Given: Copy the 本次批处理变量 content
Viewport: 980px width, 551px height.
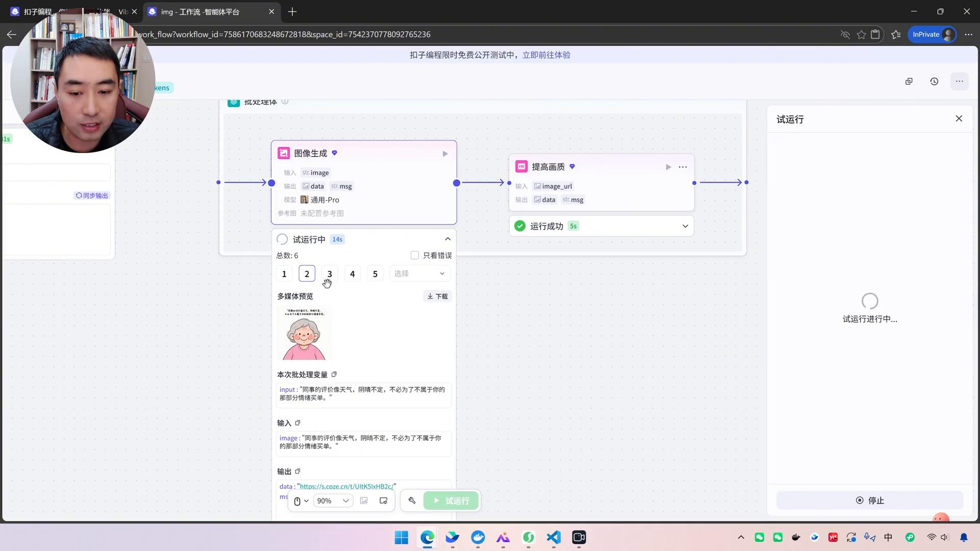Looking at the screenshot, I should click(334, 374).
